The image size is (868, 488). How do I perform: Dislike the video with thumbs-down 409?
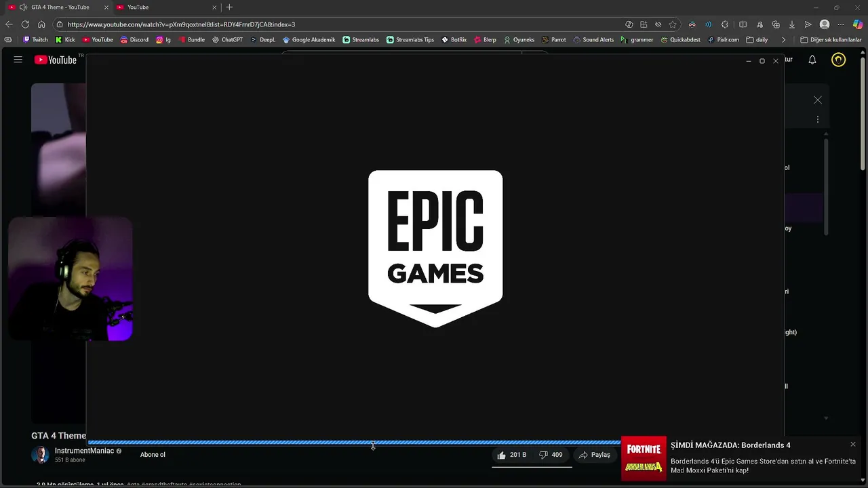click(x=551, y=455)
